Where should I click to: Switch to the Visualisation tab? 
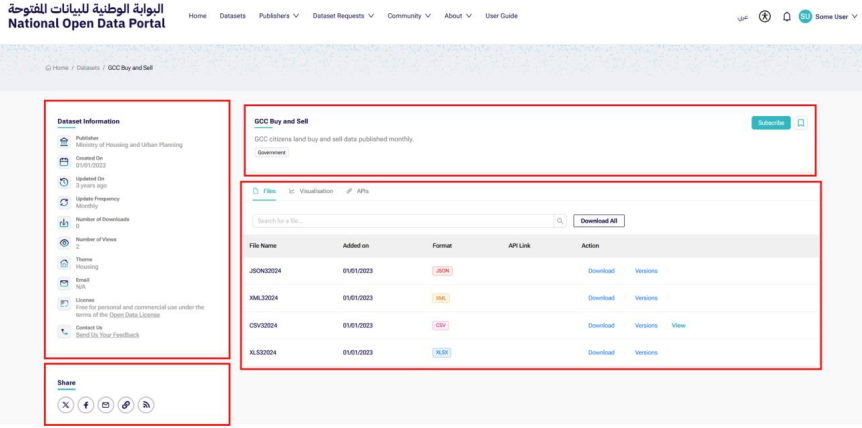coord(310,190)
